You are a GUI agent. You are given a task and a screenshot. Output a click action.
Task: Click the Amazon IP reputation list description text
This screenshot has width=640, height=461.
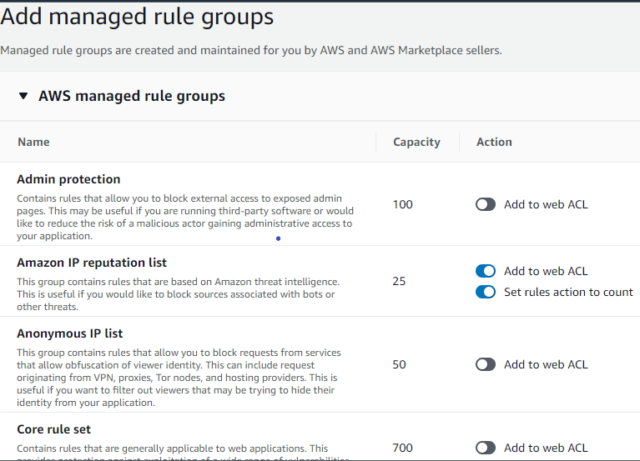point(178,294)
